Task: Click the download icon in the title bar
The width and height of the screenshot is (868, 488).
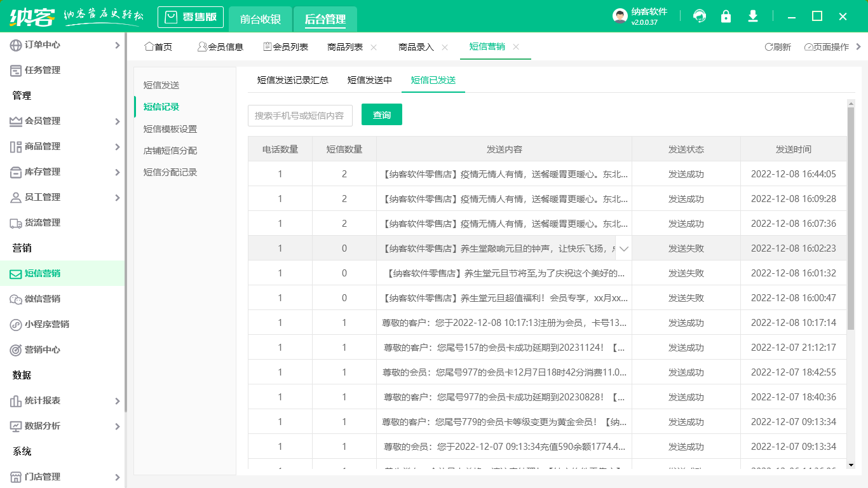Action: (752, 17)
